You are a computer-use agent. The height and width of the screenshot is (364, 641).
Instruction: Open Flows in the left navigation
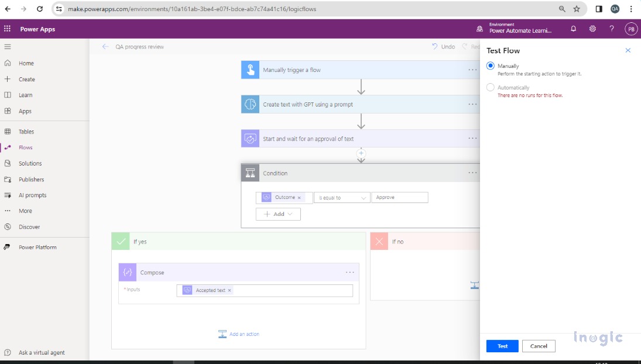pos(25,147)
